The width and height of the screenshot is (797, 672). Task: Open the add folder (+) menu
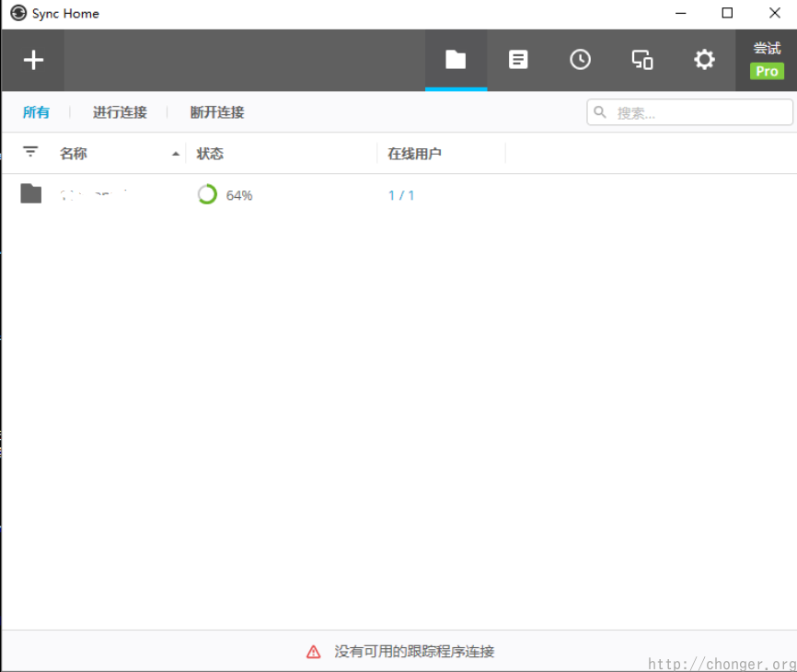33,60
